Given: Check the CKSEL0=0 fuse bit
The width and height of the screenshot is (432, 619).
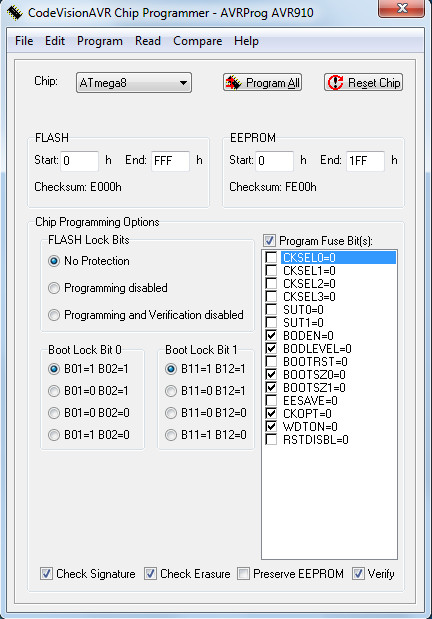Looking at the screenshot, I should pos(271,257).
